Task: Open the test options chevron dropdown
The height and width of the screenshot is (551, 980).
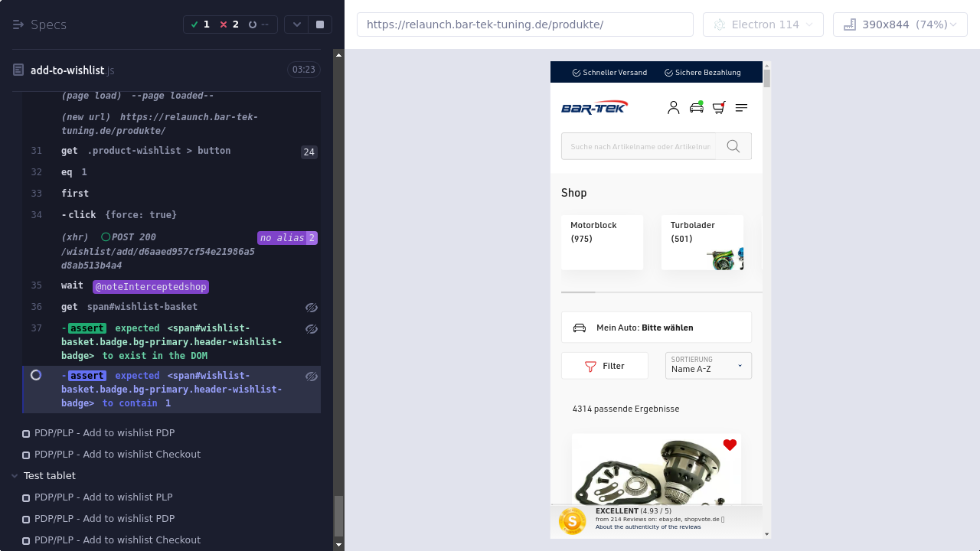Action: [296, 24]
